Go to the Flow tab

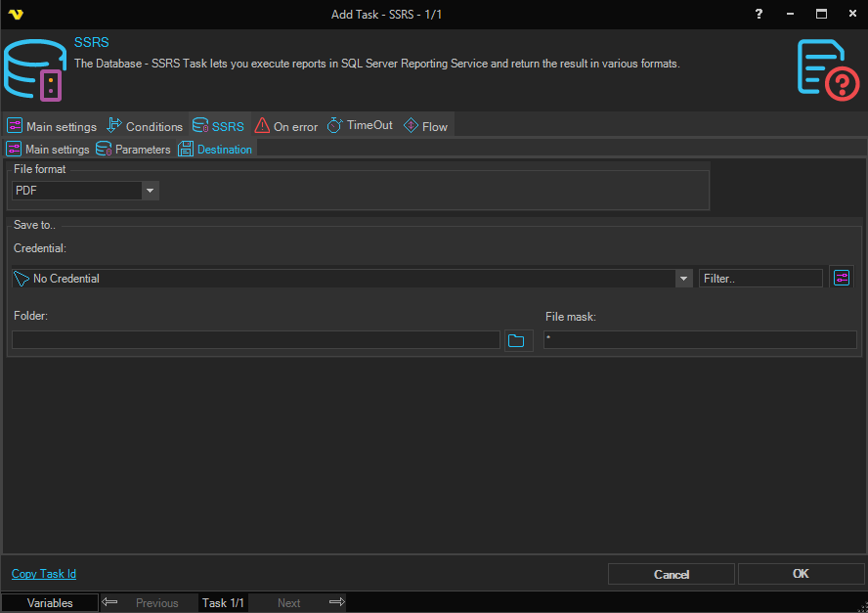coord(425,126)
